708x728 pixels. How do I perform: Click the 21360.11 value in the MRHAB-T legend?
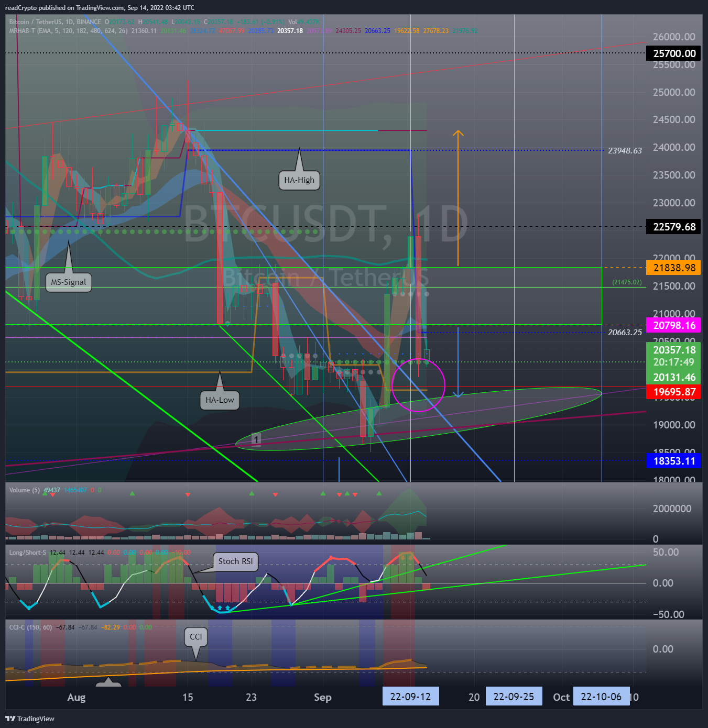pyautogui.click(x=144, y=31)
